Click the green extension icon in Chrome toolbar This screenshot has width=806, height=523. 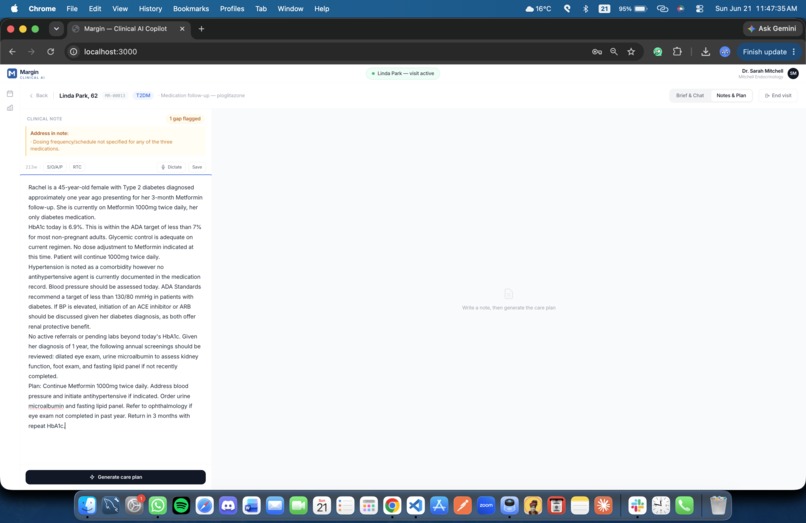pyautogui.click(x=657, y=52)
